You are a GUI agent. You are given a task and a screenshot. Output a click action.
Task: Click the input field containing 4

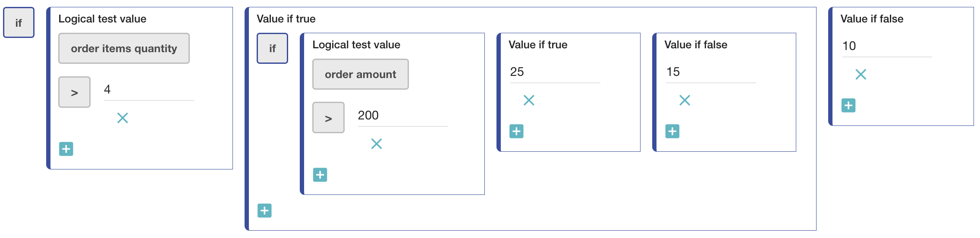(148, 90)
